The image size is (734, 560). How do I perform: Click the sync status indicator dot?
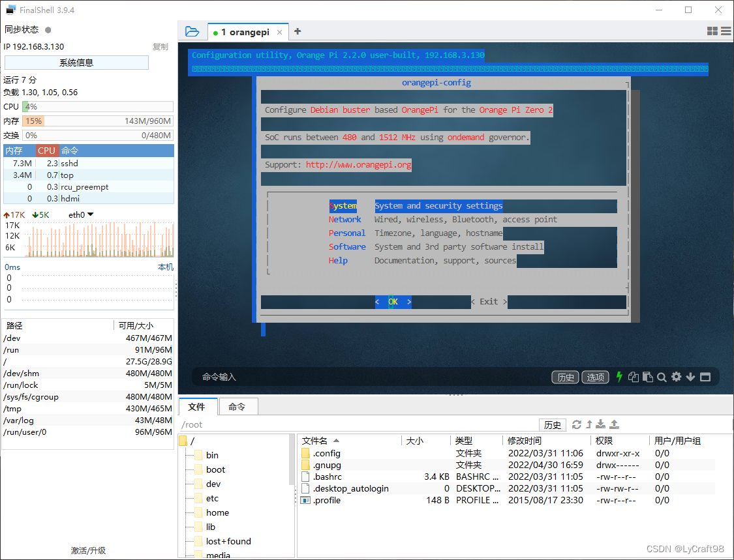pyautogui.click(x=48, y=30)
